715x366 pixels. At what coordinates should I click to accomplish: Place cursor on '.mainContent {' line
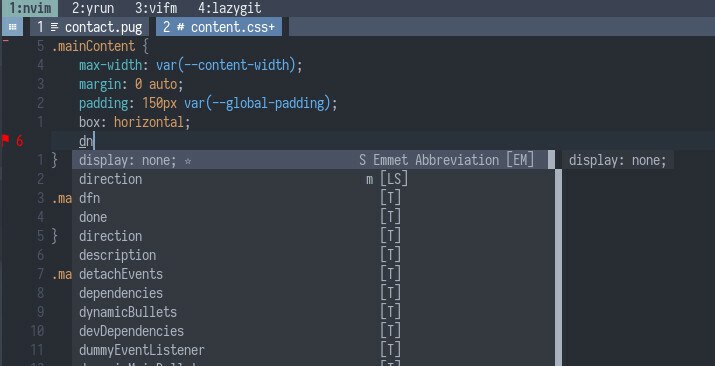pos(100,46)
